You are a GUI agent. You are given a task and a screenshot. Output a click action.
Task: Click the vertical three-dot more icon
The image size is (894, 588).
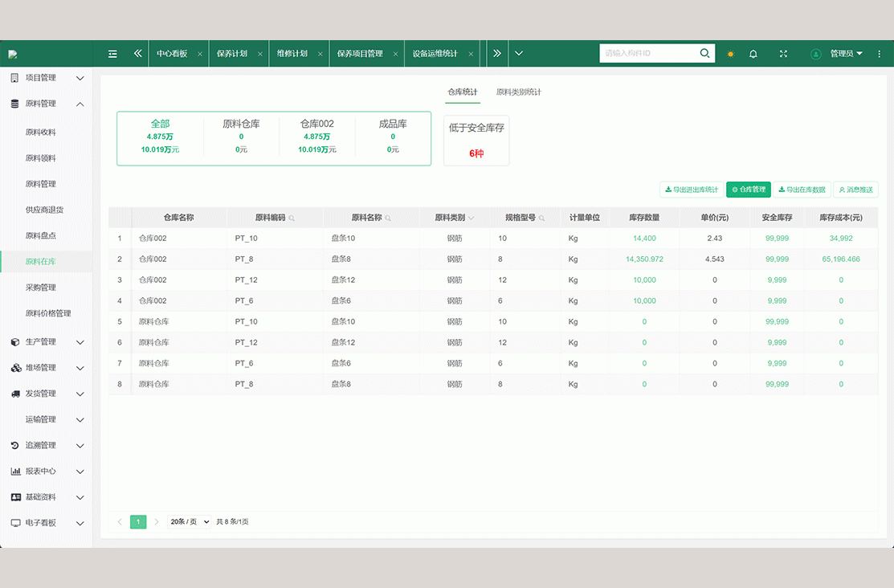click(x=879, y=54)
